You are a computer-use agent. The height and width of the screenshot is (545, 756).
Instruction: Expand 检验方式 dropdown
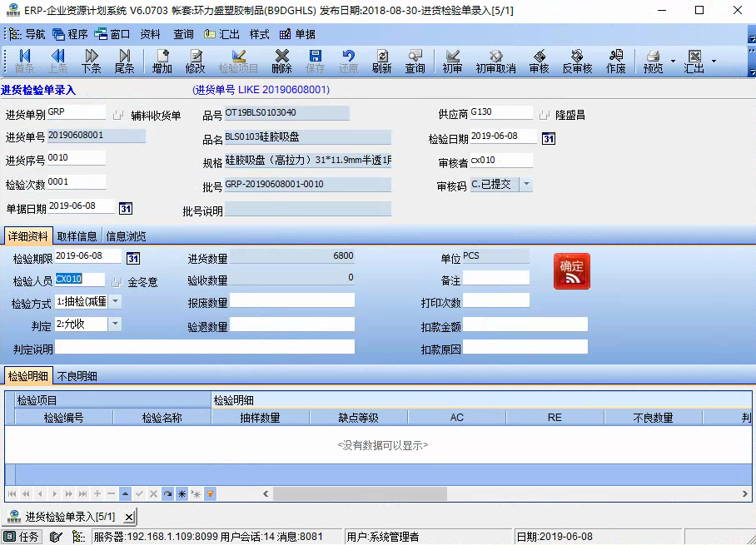coord(115,302)
